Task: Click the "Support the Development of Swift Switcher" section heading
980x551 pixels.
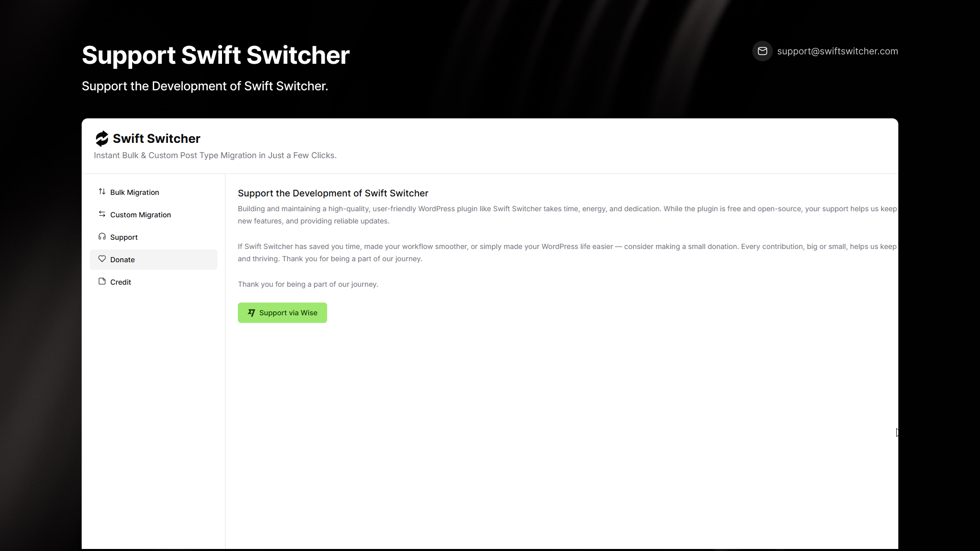Action: (333, 193)
